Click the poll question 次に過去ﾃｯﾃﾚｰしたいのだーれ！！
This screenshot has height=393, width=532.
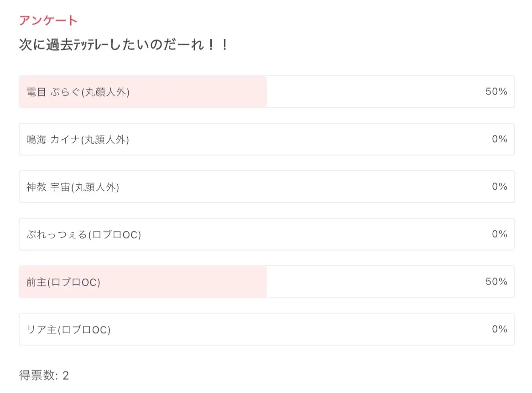click(x=123, y=45)
